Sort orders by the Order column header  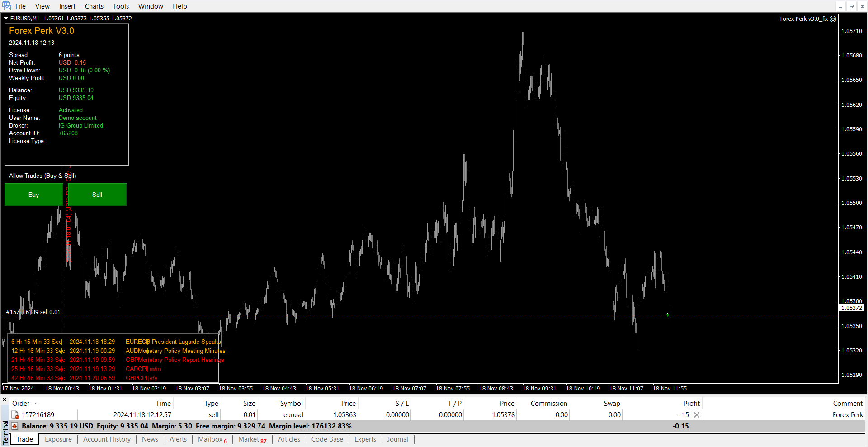click(21, 404)
